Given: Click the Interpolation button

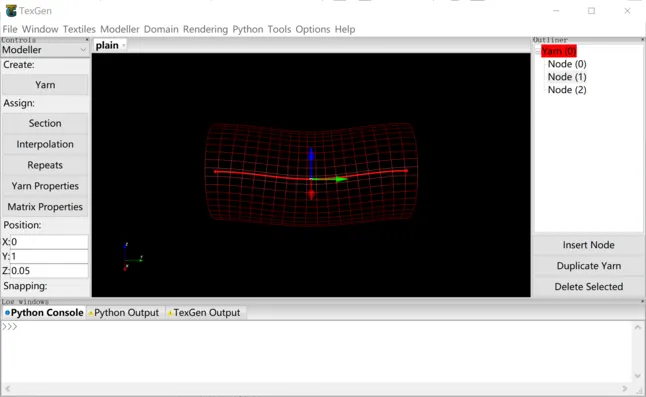Looking at the screenshot, I should (45, 144).
